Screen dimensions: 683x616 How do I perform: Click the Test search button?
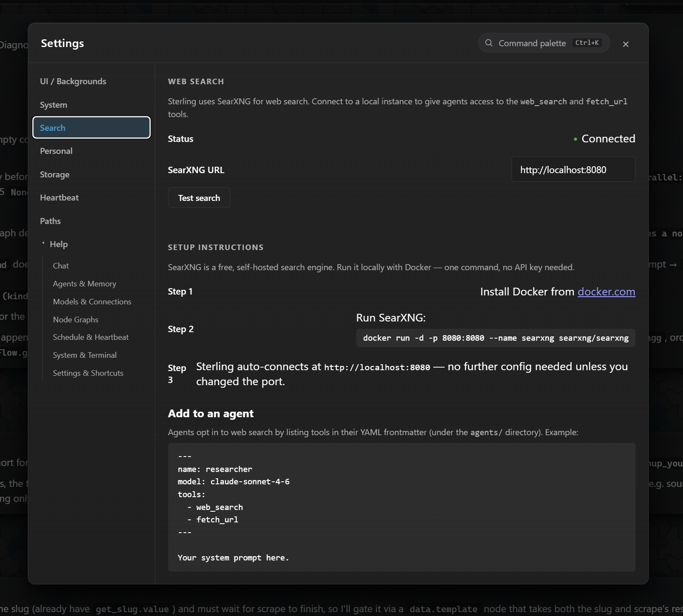pyautogui.click(x=199, y=198)
